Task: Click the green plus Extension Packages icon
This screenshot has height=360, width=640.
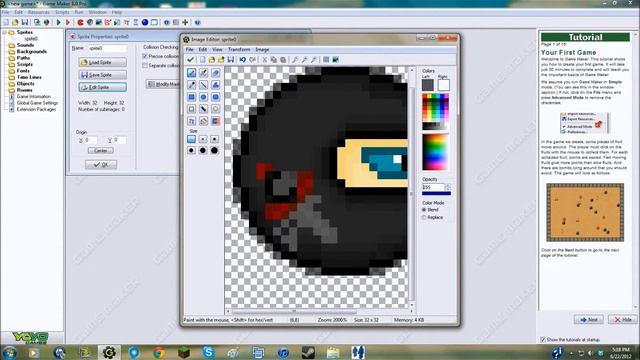Action: [x=185, y=22]
